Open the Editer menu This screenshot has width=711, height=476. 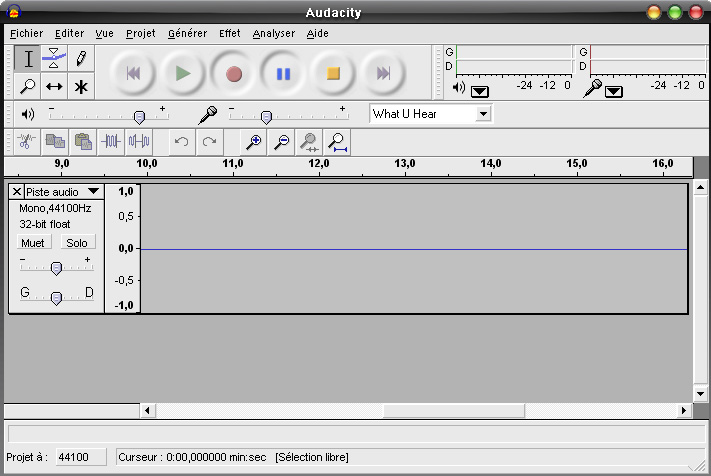pyautogui.click(x=69, y=34)
